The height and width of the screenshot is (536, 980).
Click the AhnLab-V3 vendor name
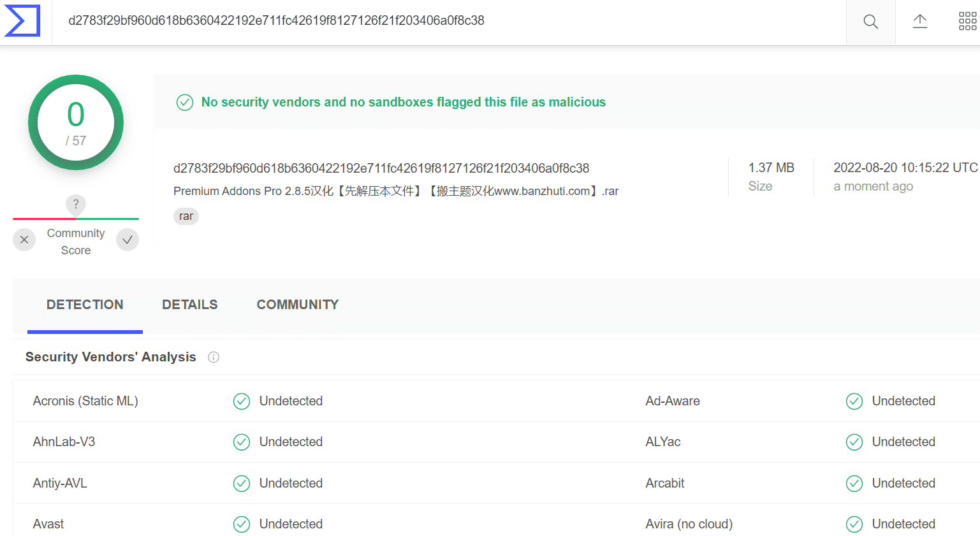pyautogui.click(x=64, y=442)
